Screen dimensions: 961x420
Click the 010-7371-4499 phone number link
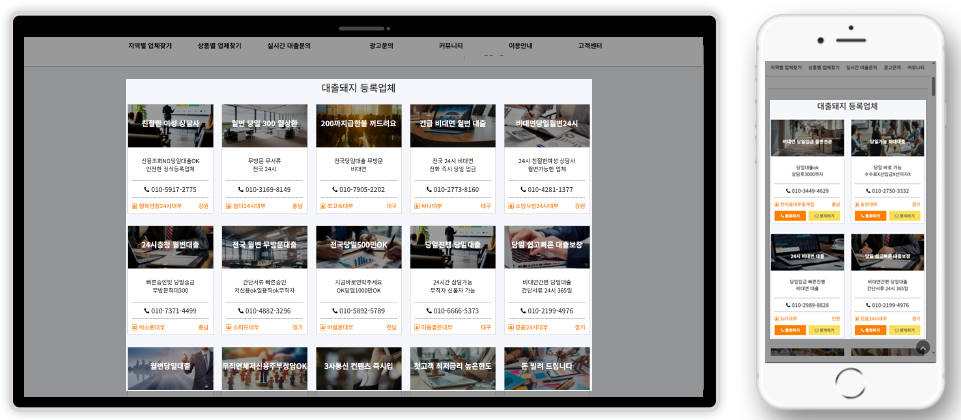[174, 311]
